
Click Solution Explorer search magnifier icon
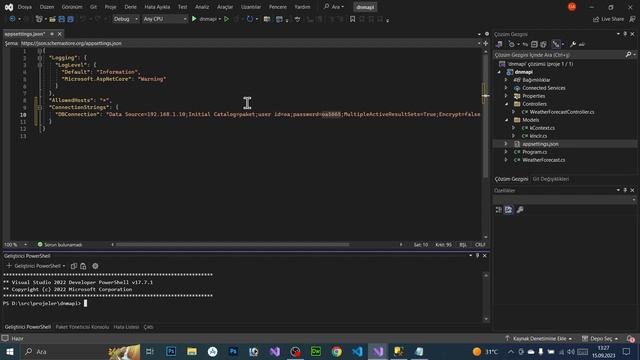click(629, 54)
